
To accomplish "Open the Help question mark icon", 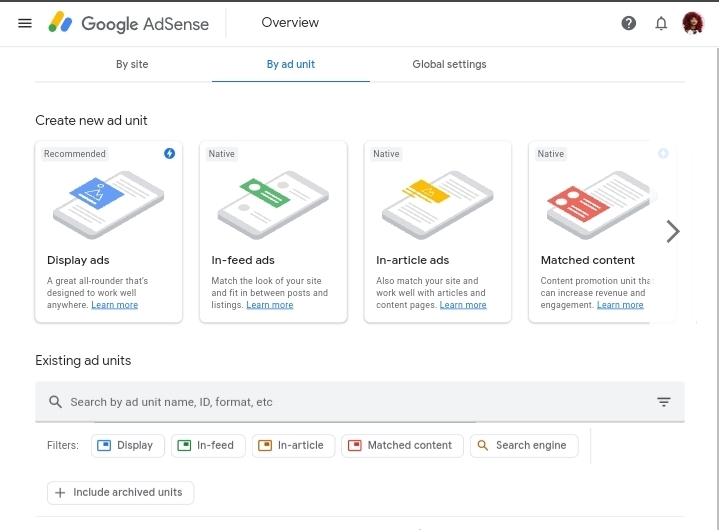I will coord(629,23).
